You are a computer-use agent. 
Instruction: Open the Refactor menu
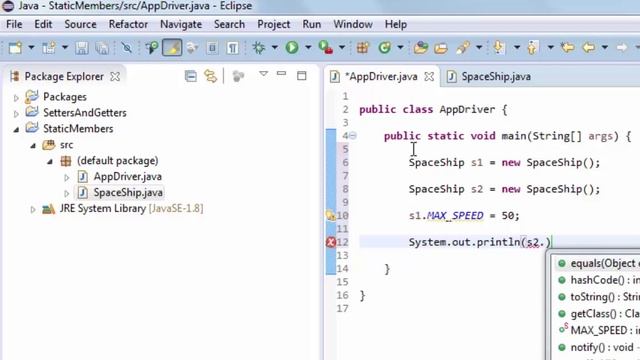click(128, 24)
